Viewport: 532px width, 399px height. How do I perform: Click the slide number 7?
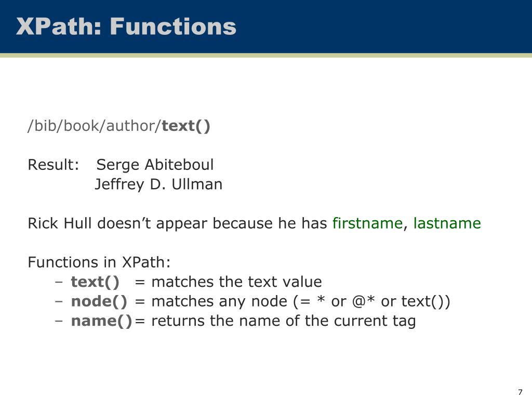pos(520,392)
